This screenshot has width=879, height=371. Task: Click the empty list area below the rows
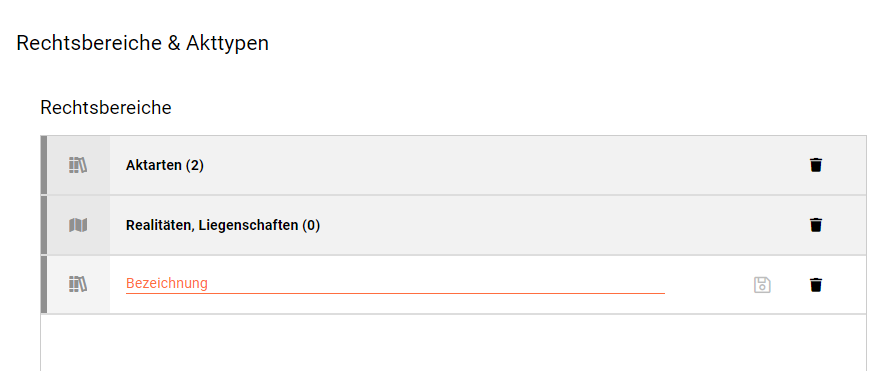point(454,342)
